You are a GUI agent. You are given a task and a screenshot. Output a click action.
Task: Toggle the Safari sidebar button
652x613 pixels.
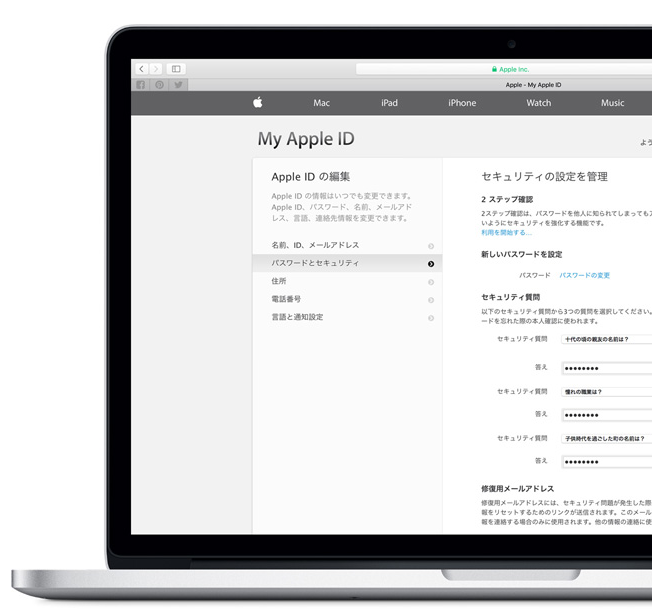pos(176,69)
